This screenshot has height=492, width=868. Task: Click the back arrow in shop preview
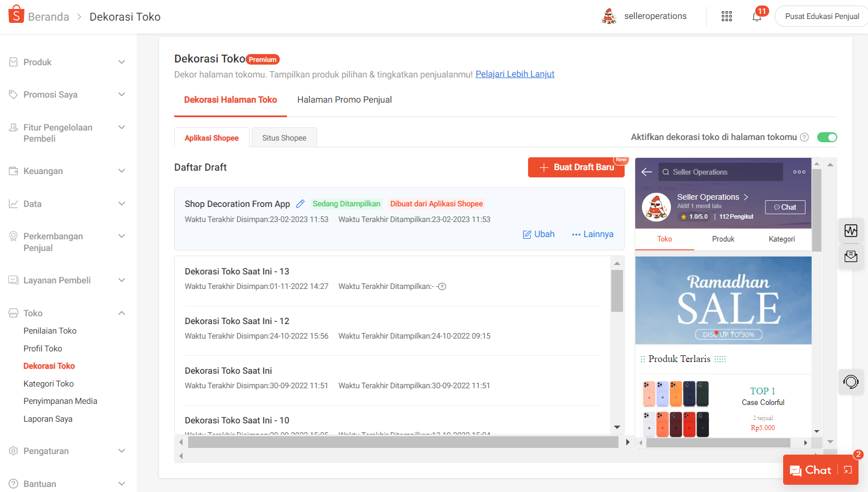[647, 172]
